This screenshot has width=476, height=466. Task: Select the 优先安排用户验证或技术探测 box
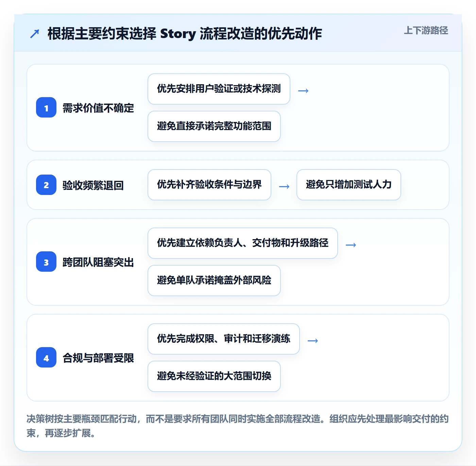[219, 89]
